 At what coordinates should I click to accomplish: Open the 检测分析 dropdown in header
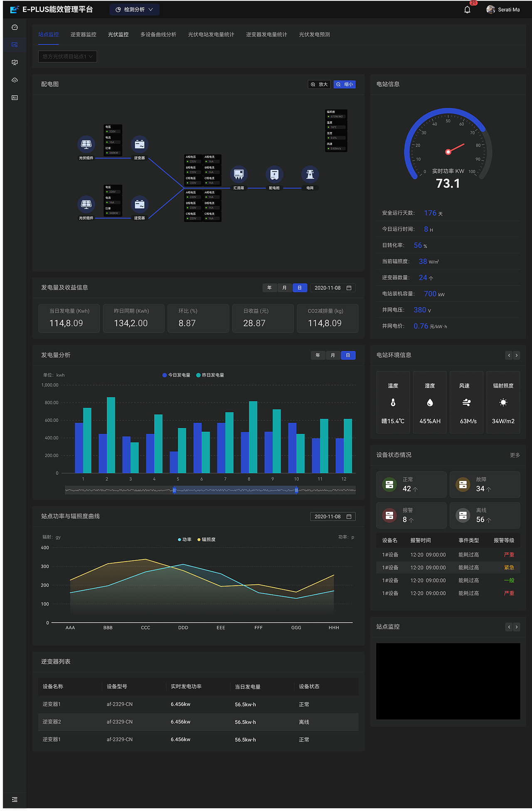[134, 10]
